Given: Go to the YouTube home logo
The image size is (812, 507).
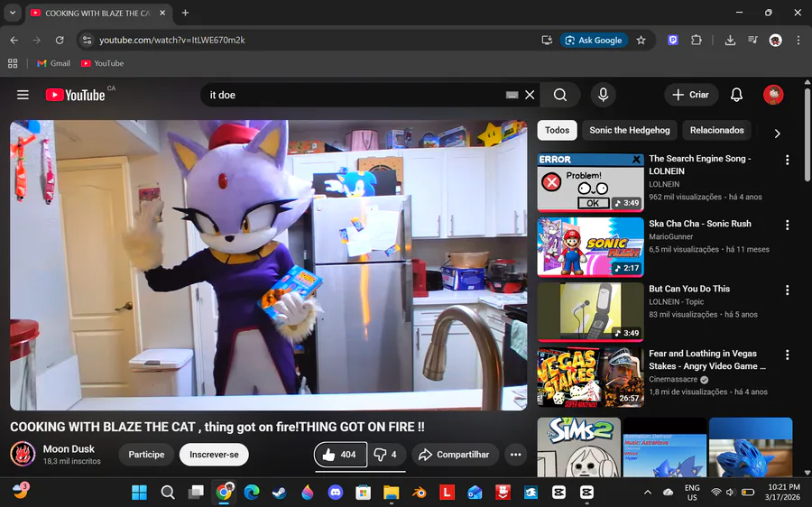Looking at the screenshot, I should point(76,95).
